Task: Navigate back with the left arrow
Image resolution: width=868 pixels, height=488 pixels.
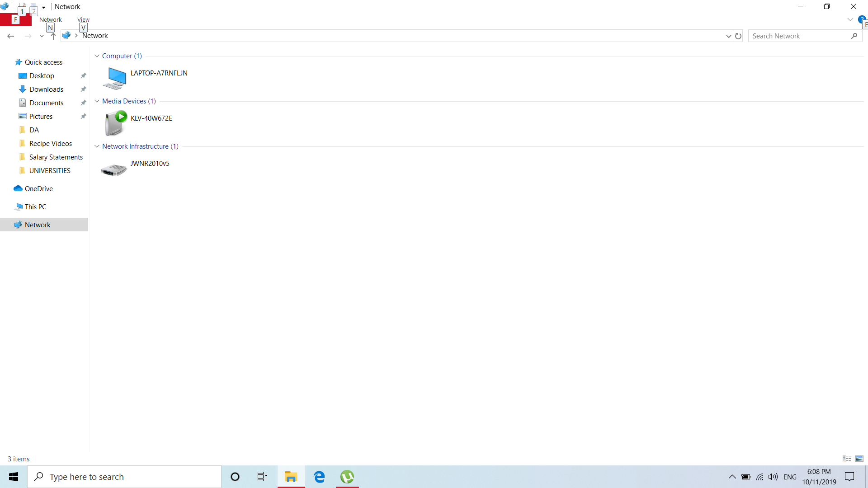Action: pos(11,36)
